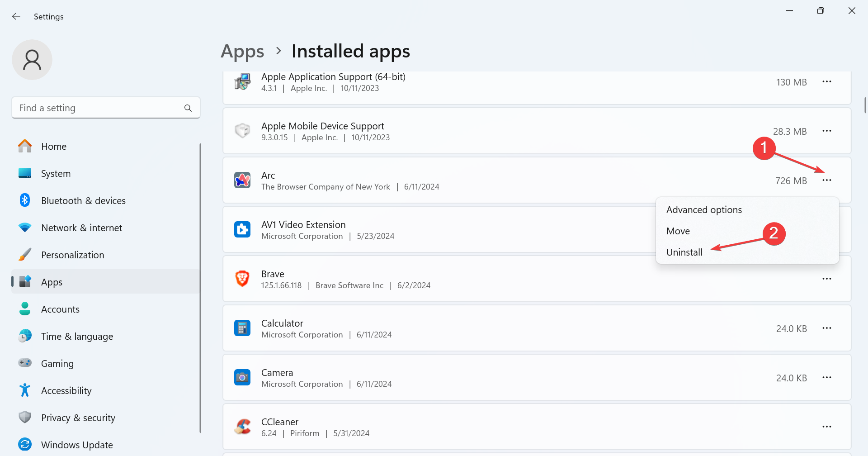
Task: Open the user profile avatar
Action: [x=32, y=60]
